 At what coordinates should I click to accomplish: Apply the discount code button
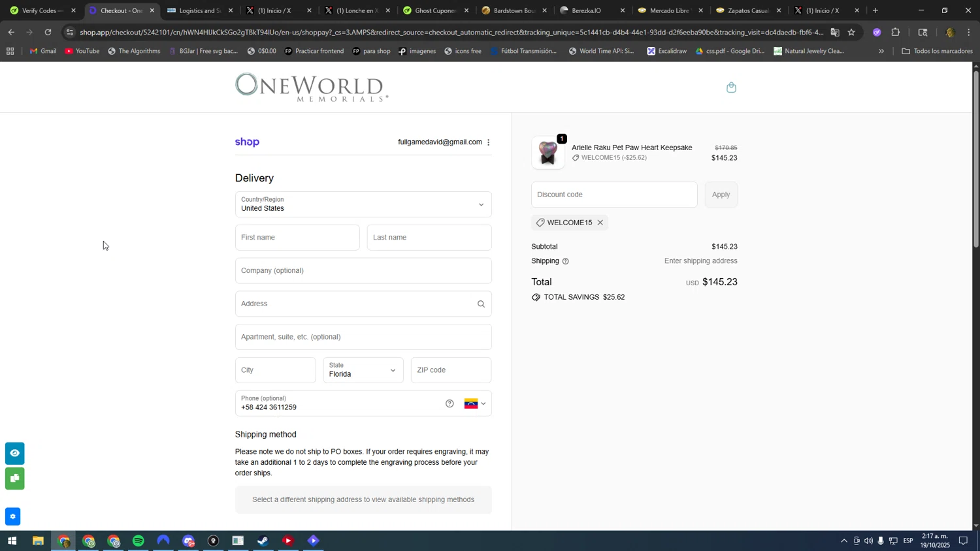point(721,195)
